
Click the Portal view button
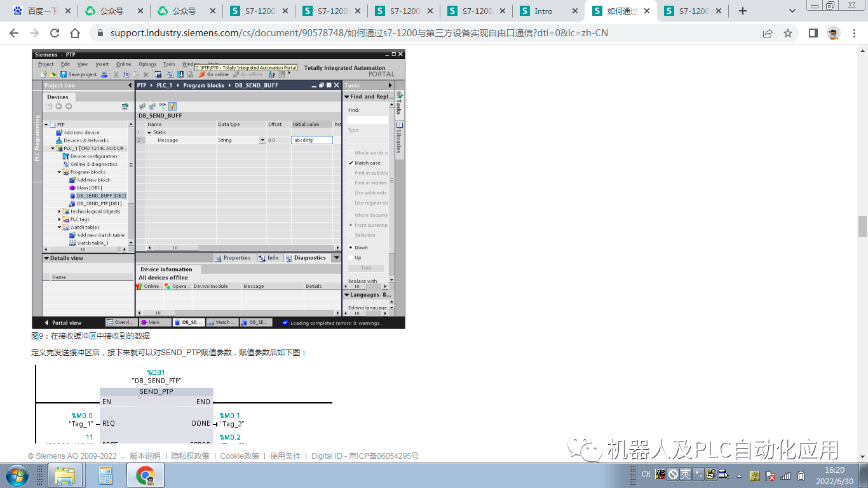63,323
